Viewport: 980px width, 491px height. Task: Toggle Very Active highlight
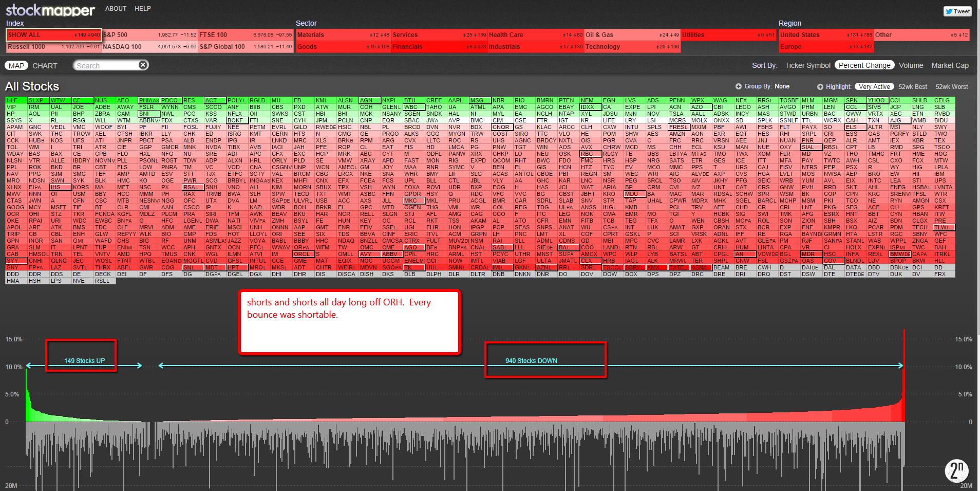pyautogui.click(x=874, y=87)
